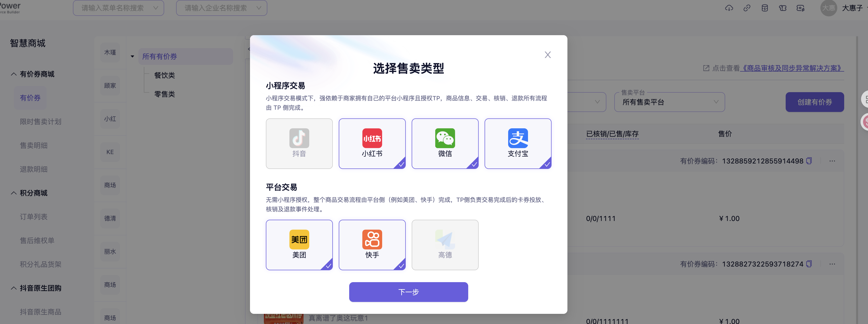Open the more options ellipsis for first voucher
This screenshot has width=868, height=324.
point(832,161)
